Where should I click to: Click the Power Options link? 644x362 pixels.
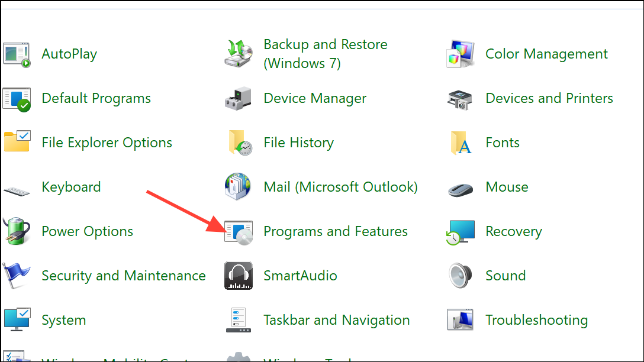click(87, 231)
